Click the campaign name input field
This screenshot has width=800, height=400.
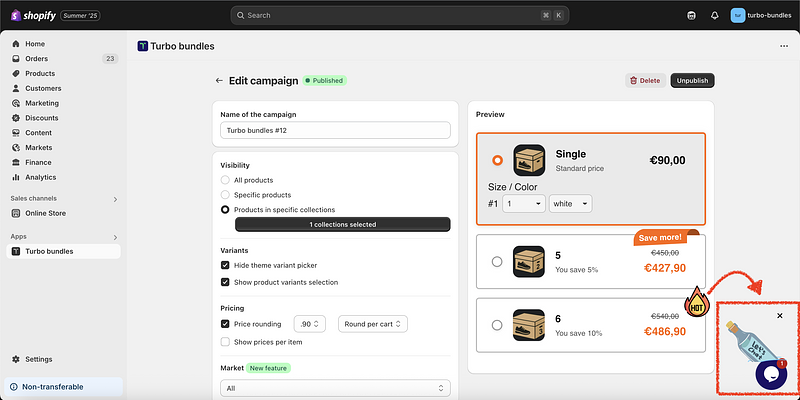(335, 130)
